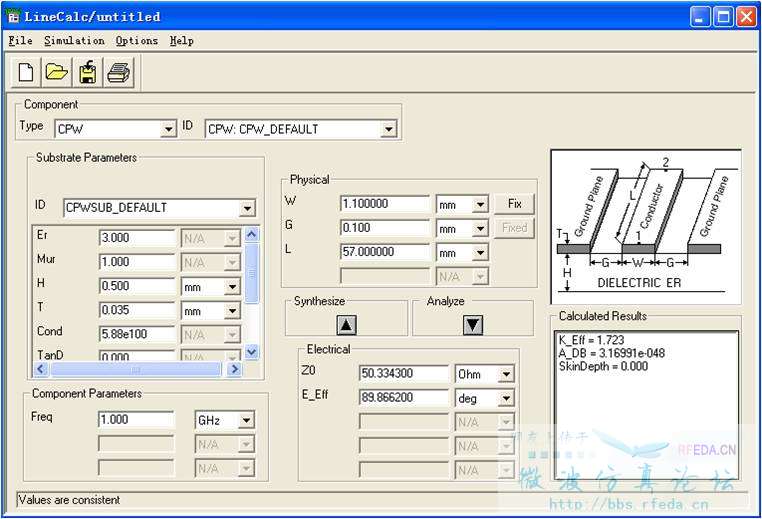The height and width of the screenshot is (519, 762).
Task: Open the Z0 unit Ohm dropdown
Action: pos(506,374)
